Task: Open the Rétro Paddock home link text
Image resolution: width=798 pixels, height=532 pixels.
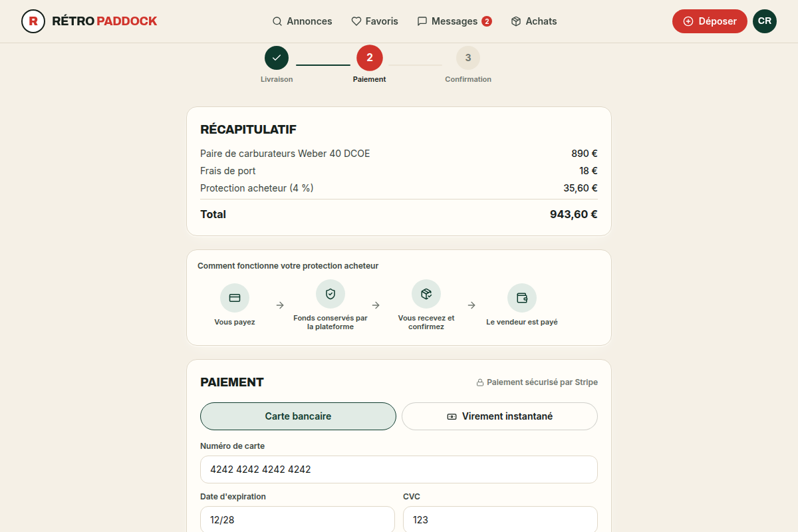Action: coord(104,21)
